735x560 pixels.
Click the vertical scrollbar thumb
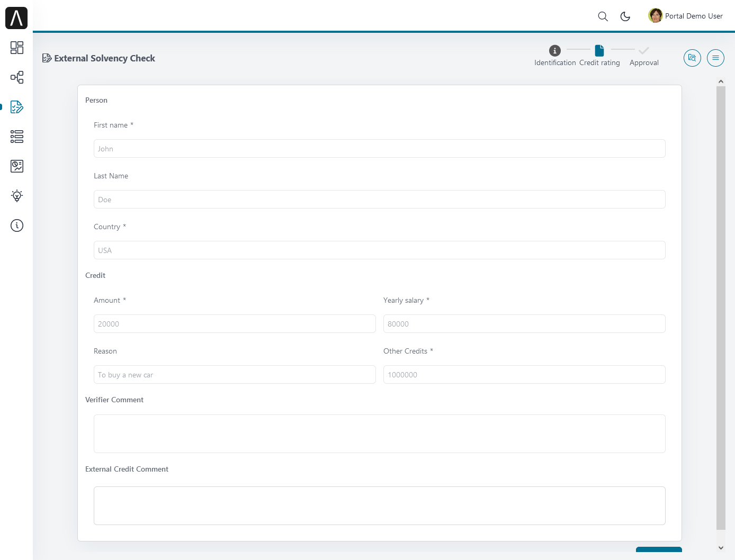pyautogui.click(x=721, y=308)
